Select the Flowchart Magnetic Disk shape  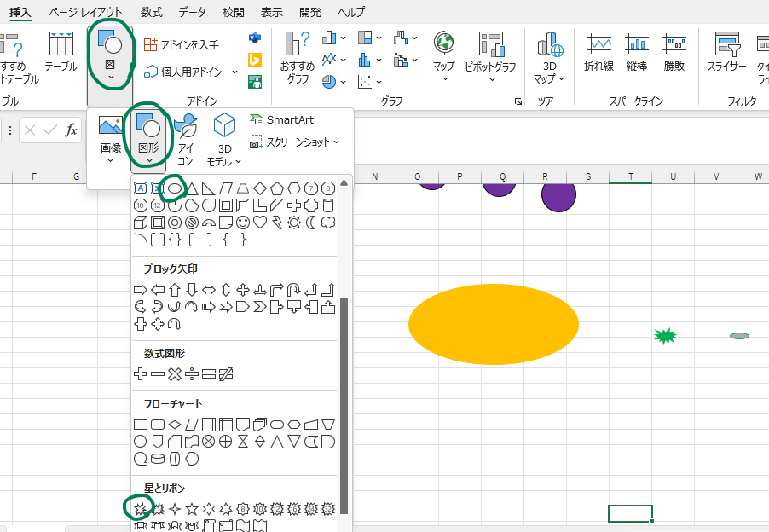pyautogui.click(x=158, y=459)
